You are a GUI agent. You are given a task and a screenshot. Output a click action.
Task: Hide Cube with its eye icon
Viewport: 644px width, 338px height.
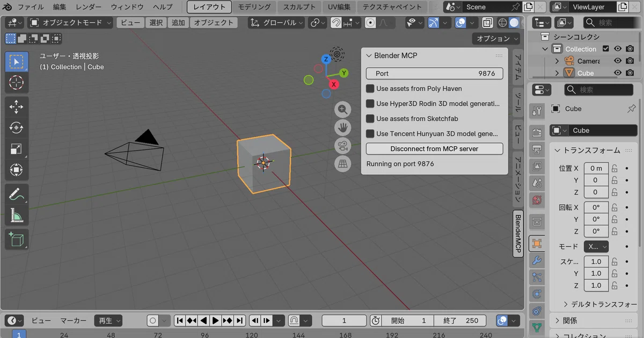[x=618, y=73]
